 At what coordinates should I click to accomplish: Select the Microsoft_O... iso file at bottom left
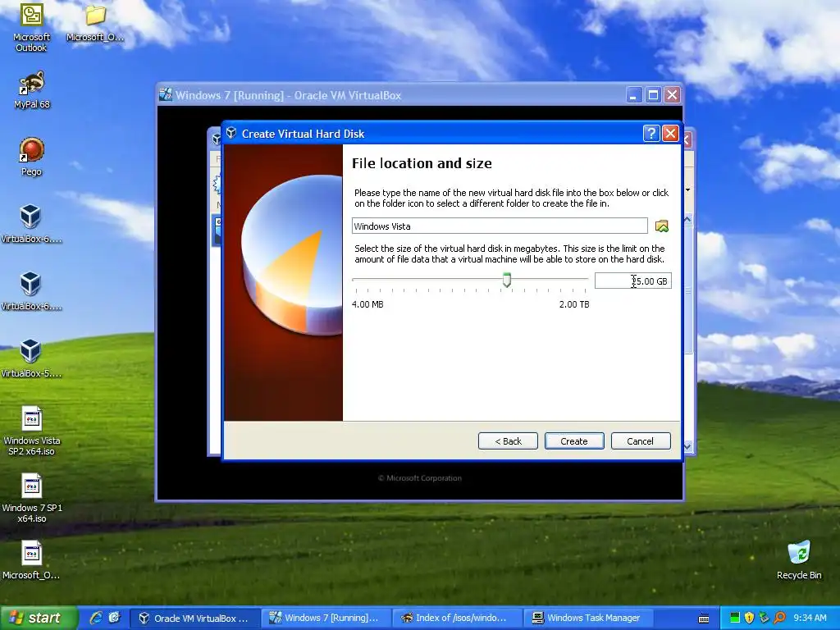tap(31, 560)
